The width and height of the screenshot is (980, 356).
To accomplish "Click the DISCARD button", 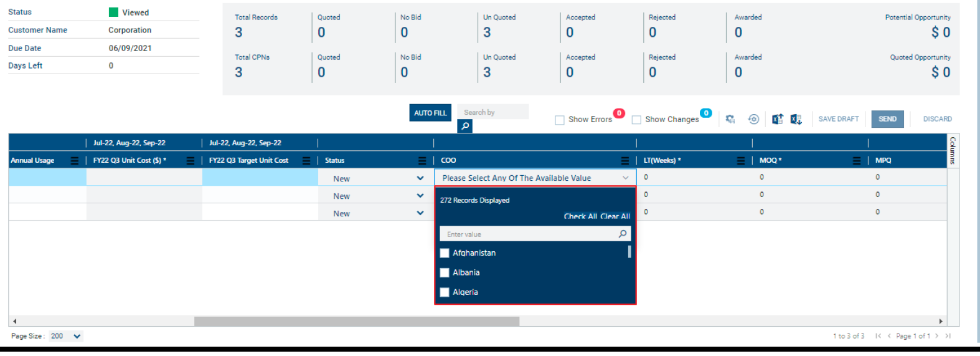I will coord(937,118).
